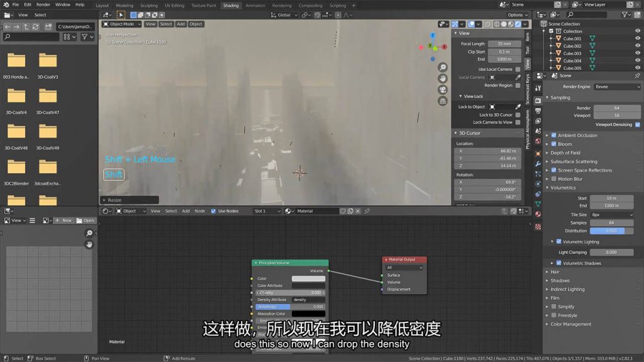Image resolution: width=644 pixels, height=362 pixels.
Task: Toggle Use Local Camera checkbox
Action: click(518, 69)
